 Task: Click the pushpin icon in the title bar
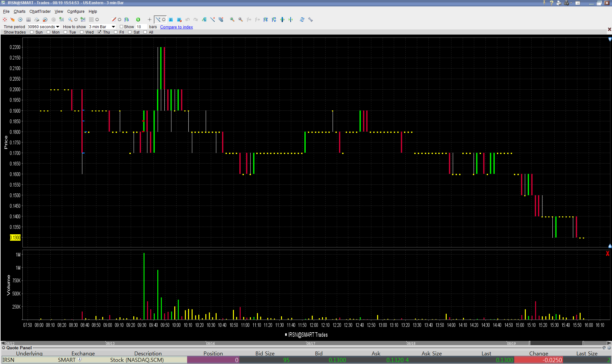coord(544,3)
